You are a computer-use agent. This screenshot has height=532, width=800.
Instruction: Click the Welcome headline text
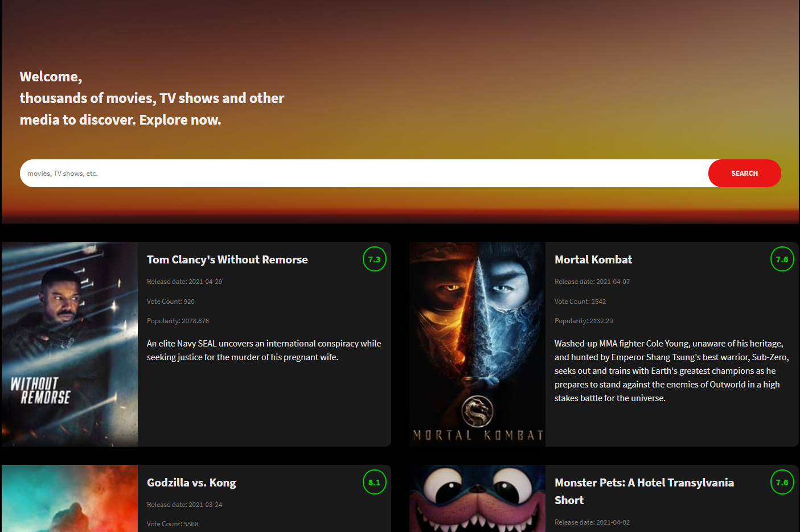point(152,98)
